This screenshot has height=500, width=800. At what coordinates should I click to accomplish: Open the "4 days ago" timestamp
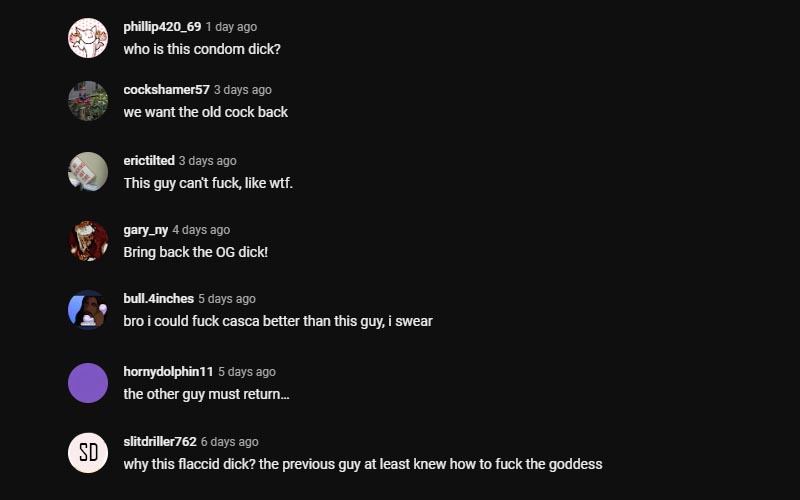[x=201, y=230]
